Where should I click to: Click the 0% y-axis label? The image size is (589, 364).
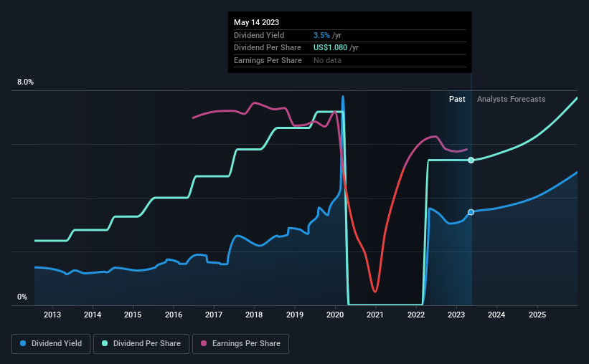[x=22, y=297]
